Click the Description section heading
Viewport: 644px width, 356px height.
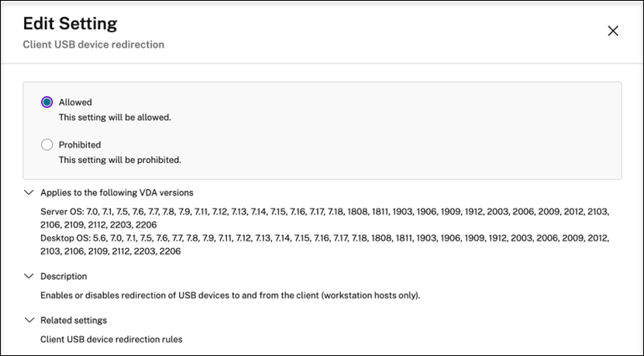point(64,276)
